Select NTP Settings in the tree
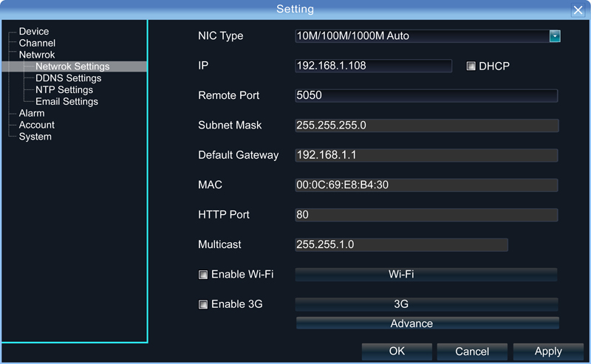The height and width of the screenshot is (364, 591). tap(64, 89)
